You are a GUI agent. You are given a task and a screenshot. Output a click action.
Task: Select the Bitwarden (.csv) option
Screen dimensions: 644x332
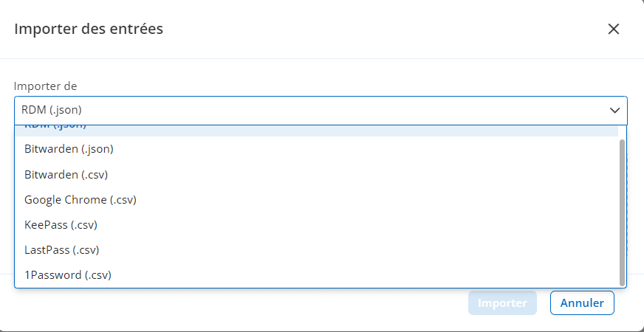66,174
